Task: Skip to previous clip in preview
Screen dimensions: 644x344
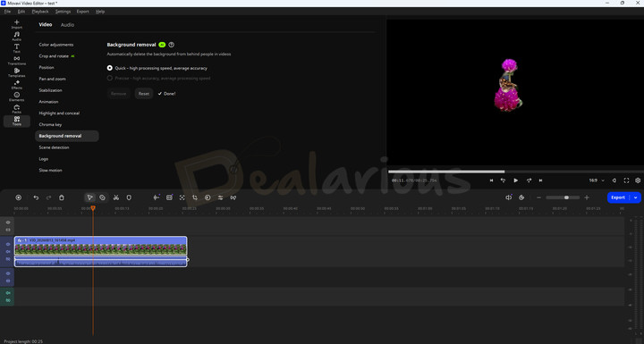Action: coord(491,180)
